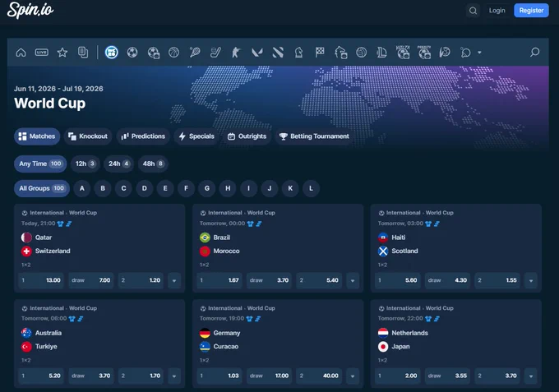The image size is (559, 392).
Task: Select the Dota 2 esports icon
Action: click(278, 53)
